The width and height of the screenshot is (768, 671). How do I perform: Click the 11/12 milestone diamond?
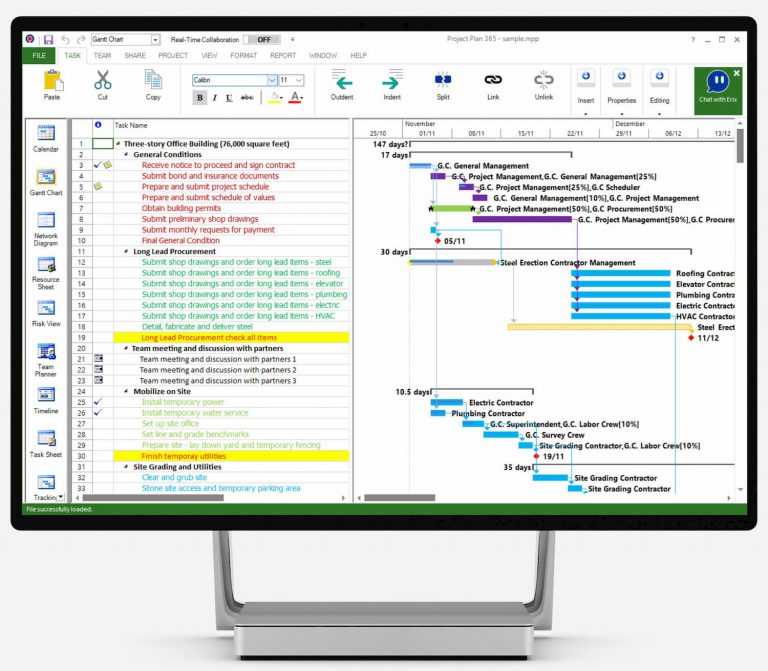pos(691,338)
